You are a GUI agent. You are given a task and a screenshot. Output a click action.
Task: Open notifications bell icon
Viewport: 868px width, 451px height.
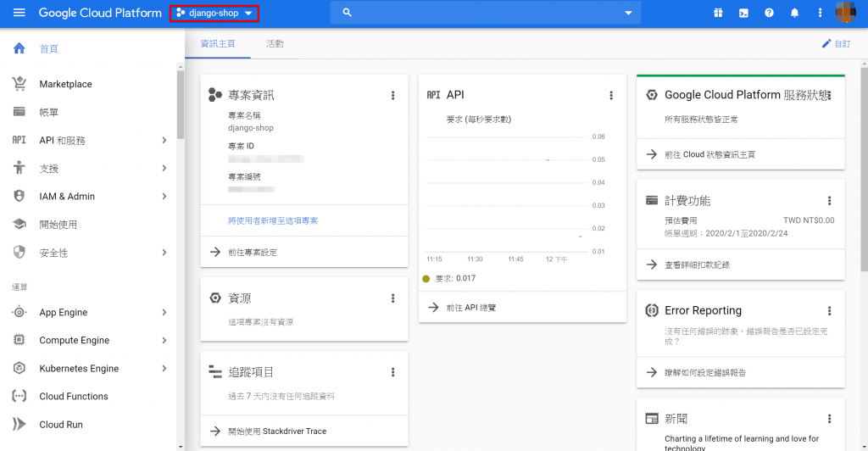794,13
